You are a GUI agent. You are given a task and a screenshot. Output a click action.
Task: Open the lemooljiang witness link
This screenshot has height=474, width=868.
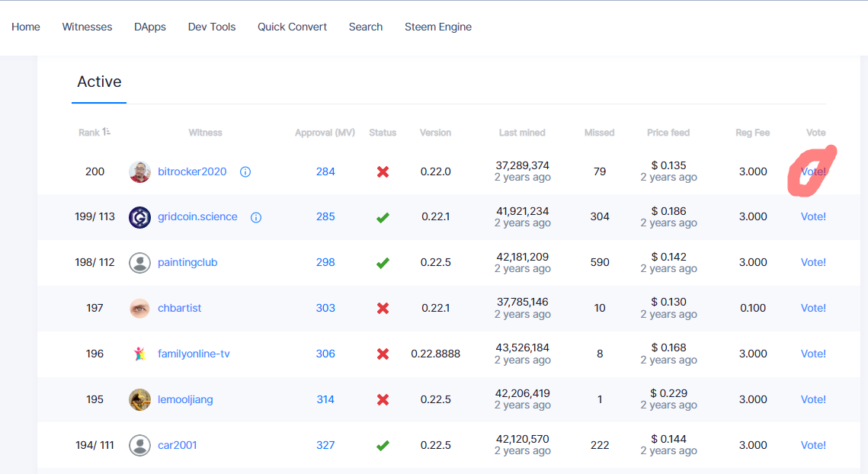point(185,399)
